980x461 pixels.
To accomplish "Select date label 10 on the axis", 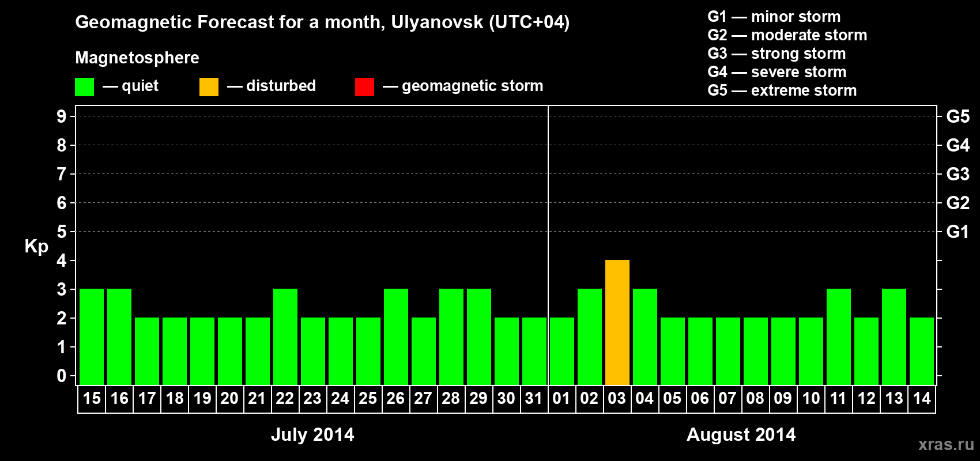I will click(811, 399).
